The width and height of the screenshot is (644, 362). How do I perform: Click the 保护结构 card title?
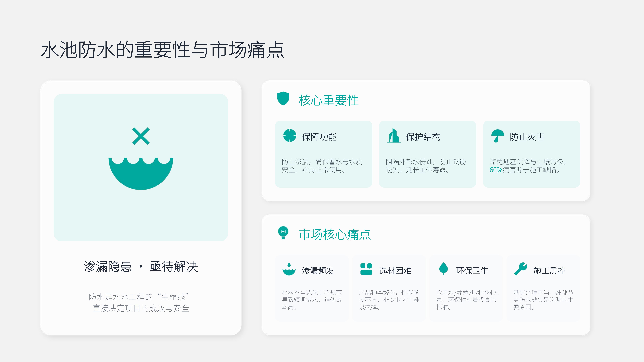point(423,137)
